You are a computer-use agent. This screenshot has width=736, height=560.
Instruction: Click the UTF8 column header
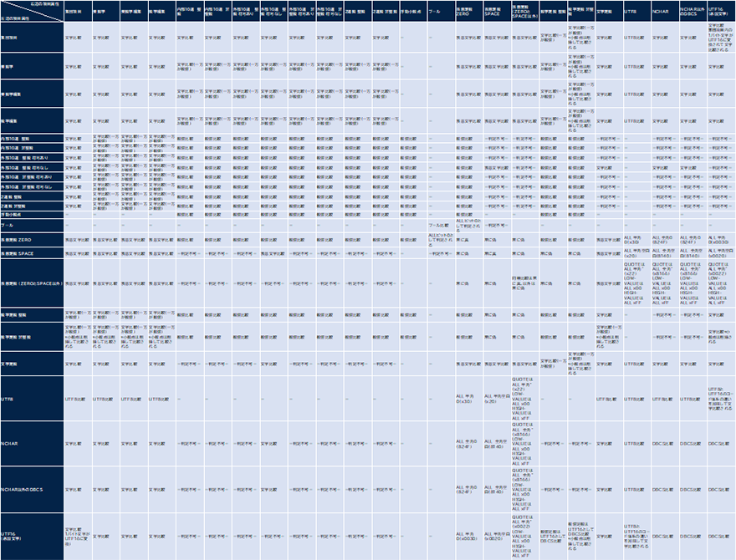[635, 14]
